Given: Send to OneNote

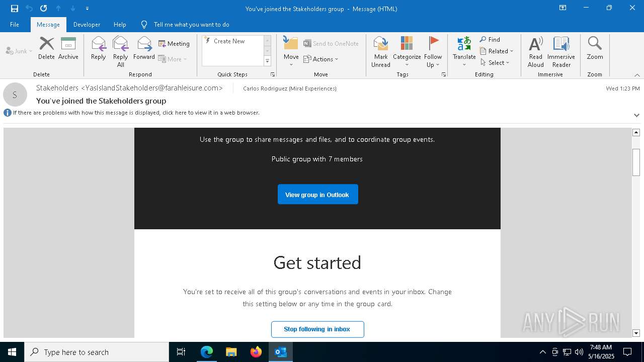Looking at the screenshot, I should tap(331, 44).
